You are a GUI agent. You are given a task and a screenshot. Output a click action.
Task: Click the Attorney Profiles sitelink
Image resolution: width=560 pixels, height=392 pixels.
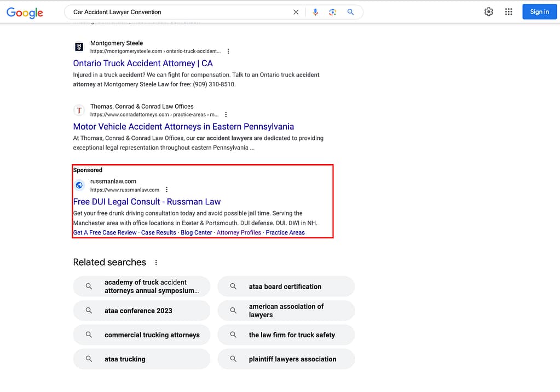[x=239, y=232]
